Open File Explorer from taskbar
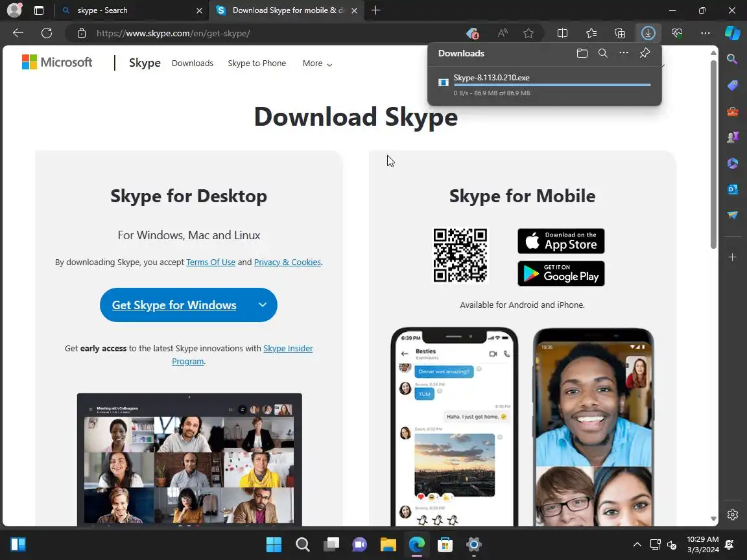 388,544
